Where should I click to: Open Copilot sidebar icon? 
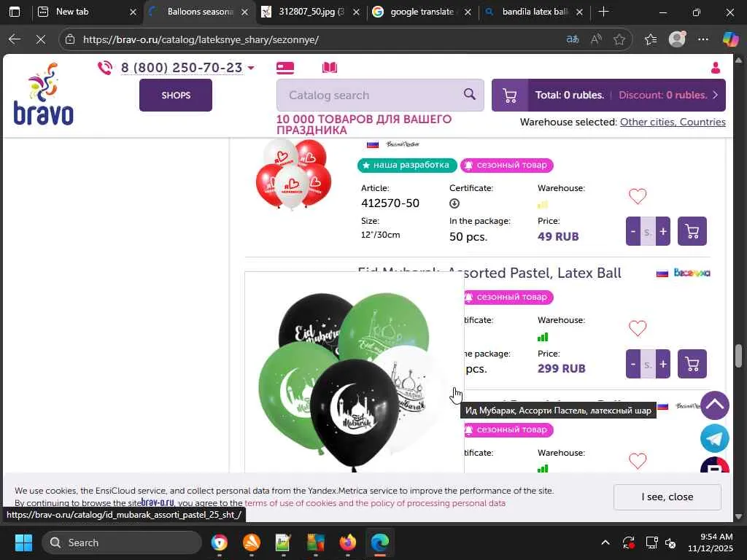(x=730, y=39)
